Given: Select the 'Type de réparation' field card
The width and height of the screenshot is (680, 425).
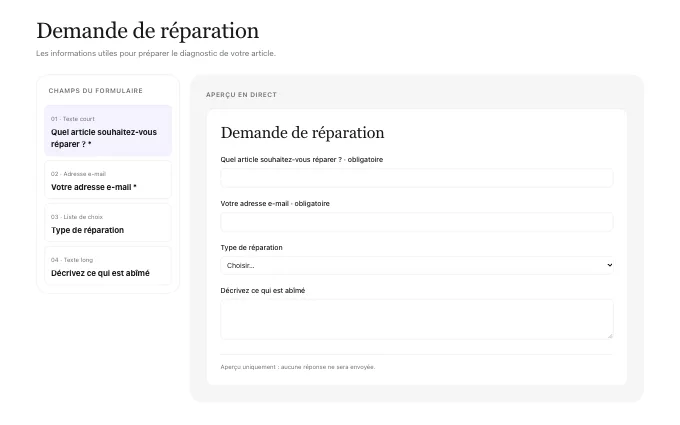Looking at the screenshot, I should (108, 223).
